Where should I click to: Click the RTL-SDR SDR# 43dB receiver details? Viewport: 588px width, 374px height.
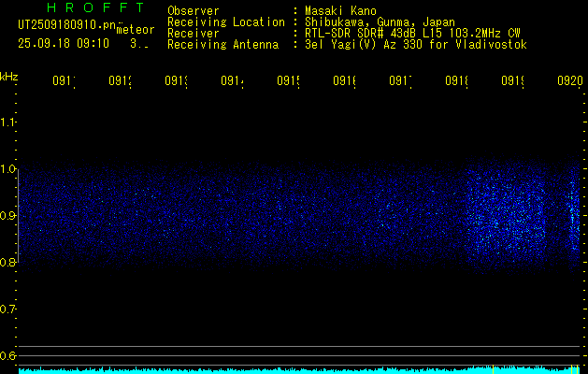pos(412,34)
